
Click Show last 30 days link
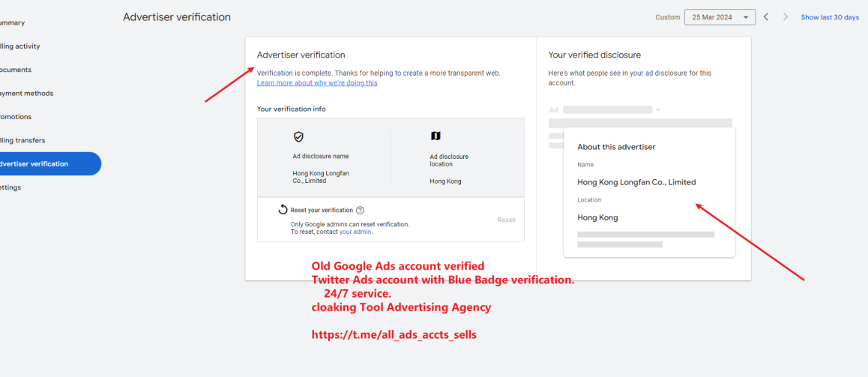coord(830,17)
